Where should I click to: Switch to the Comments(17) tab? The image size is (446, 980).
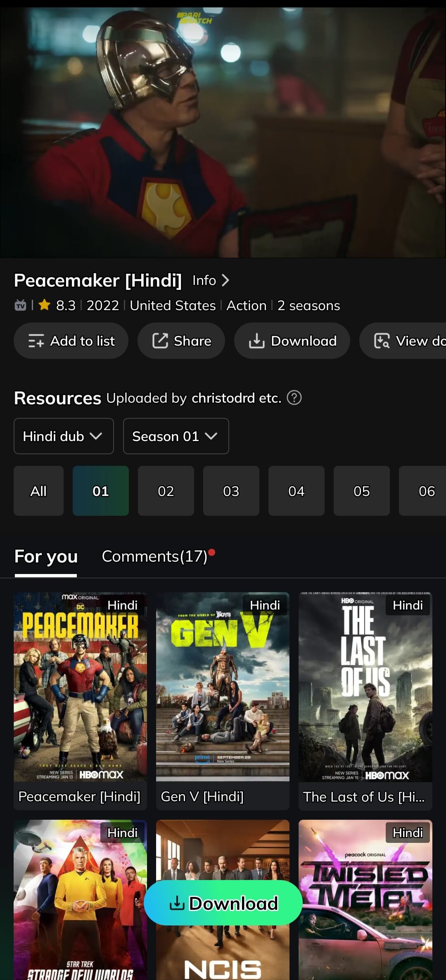click(155, 556)
